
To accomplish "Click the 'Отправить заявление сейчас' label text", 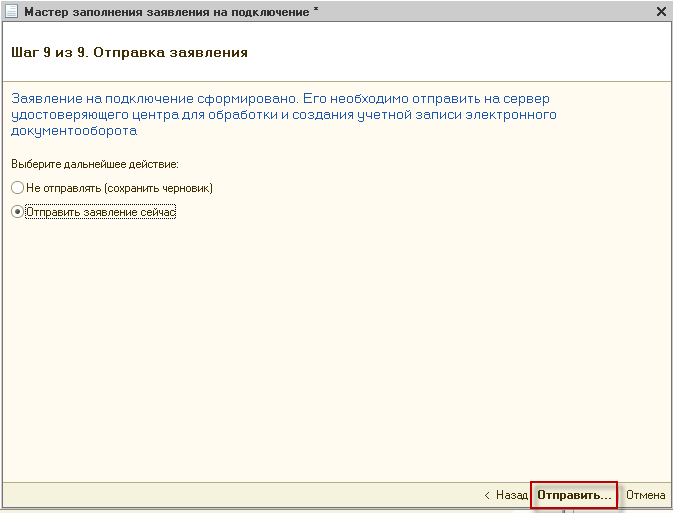I will (101, 212).
